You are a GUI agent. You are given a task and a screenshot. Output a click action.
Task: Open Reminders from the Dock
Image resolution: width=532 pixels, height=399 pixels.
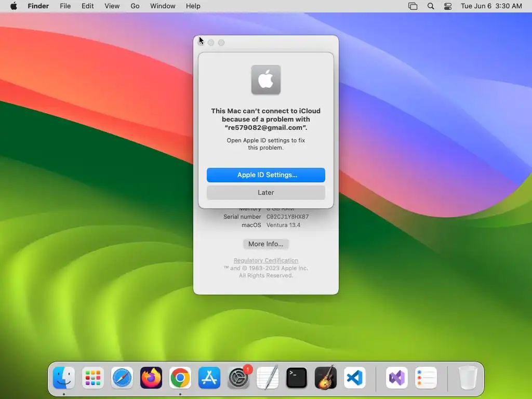pos(426,378)
